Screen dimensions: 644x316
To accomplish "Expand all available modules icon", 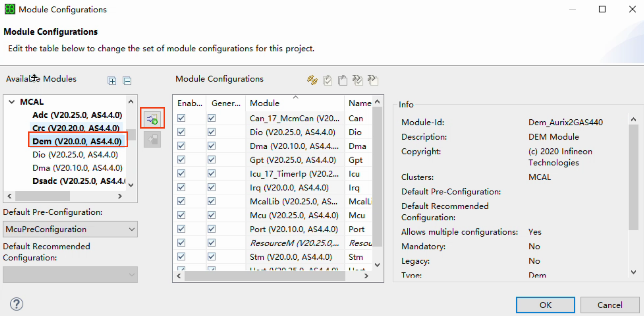I will 112,81.
